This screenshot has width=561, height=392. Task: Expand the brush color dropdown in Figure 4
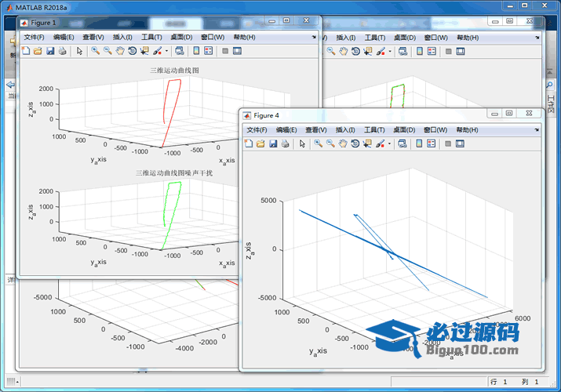(x=390, y=143)
